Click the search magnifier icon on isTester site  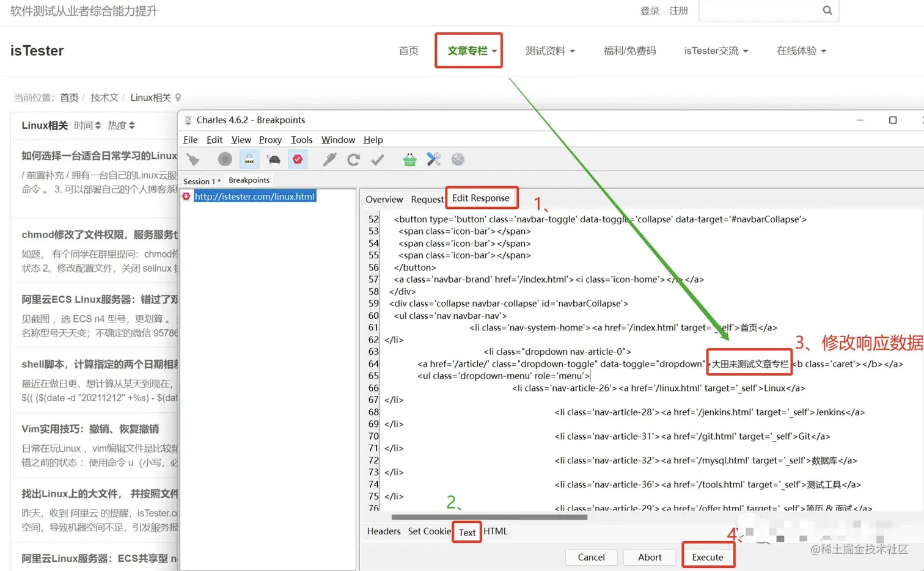(x=827, y=10)
